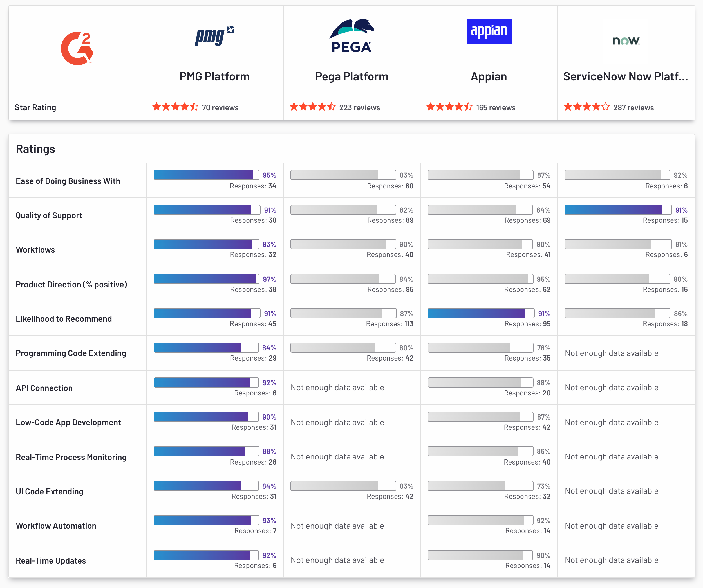Click the Star Rating row label
The image size is (703, 588).
pos(35,107)
